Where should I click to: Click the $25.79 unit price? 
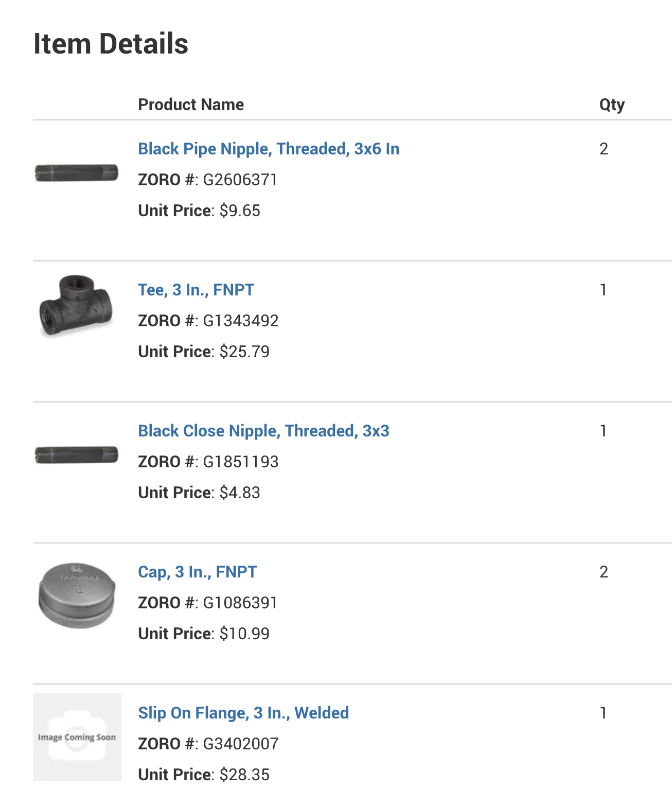tap(244, 352)
